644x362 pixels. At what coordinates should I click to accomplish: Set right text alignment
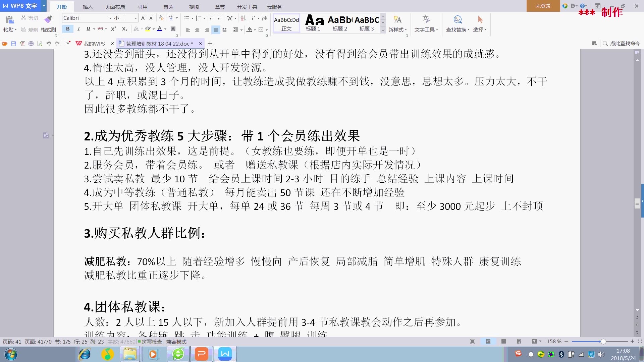point(207,30)
